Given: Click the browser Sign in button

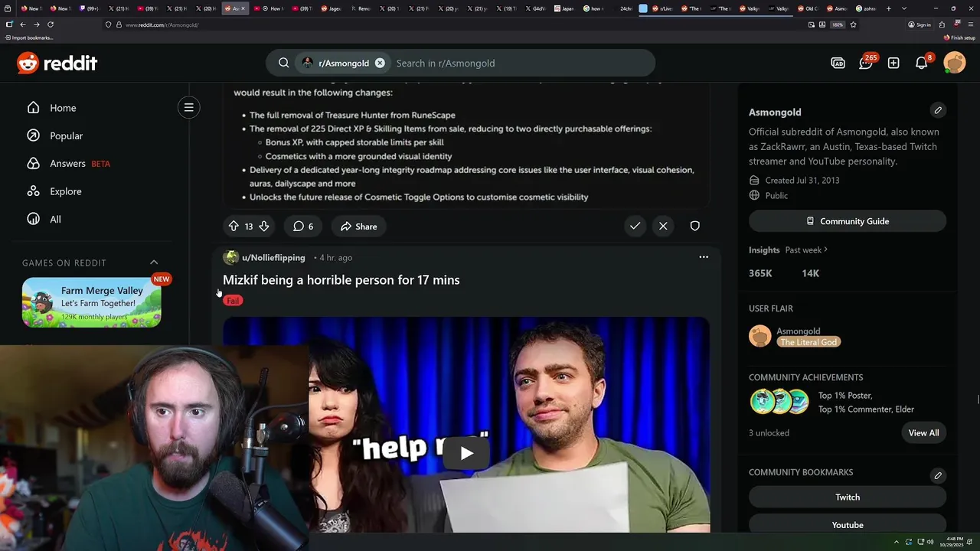Looking at the screenshot, I should [920, 24].
